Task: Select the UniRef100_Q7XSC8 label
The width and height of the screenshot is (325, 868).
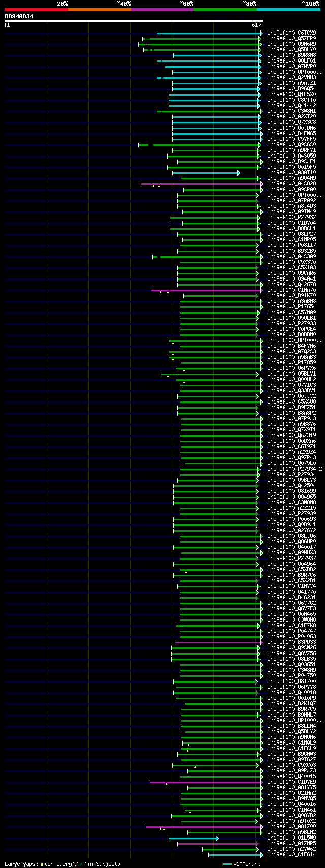Action: (291, 122)
